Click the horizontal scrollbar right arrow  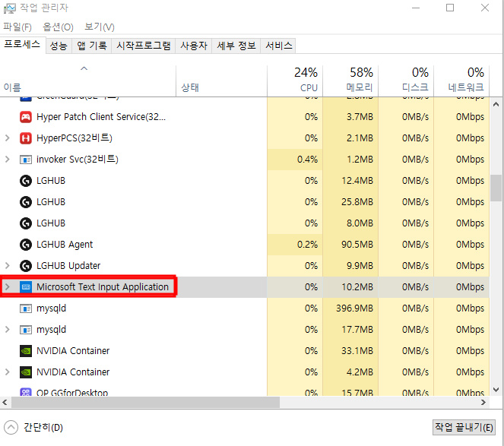483,402
